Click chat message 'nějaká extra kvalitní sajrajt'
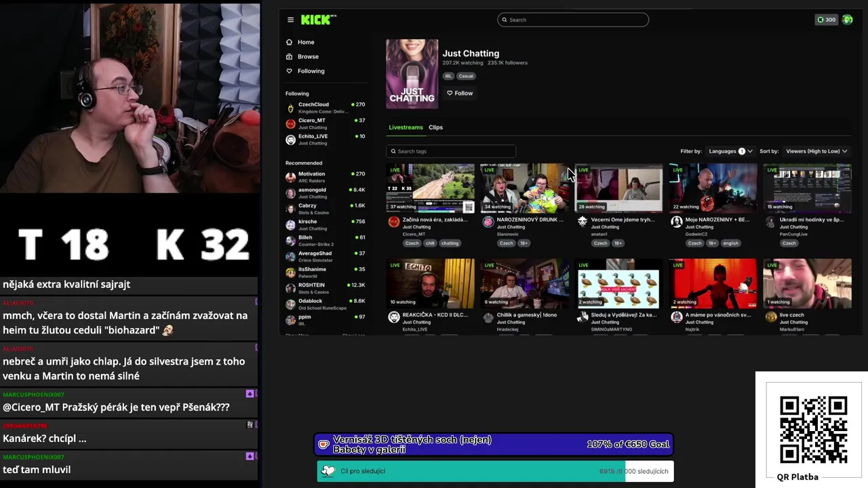Screen dimensions: 868x488 [66, 285]
